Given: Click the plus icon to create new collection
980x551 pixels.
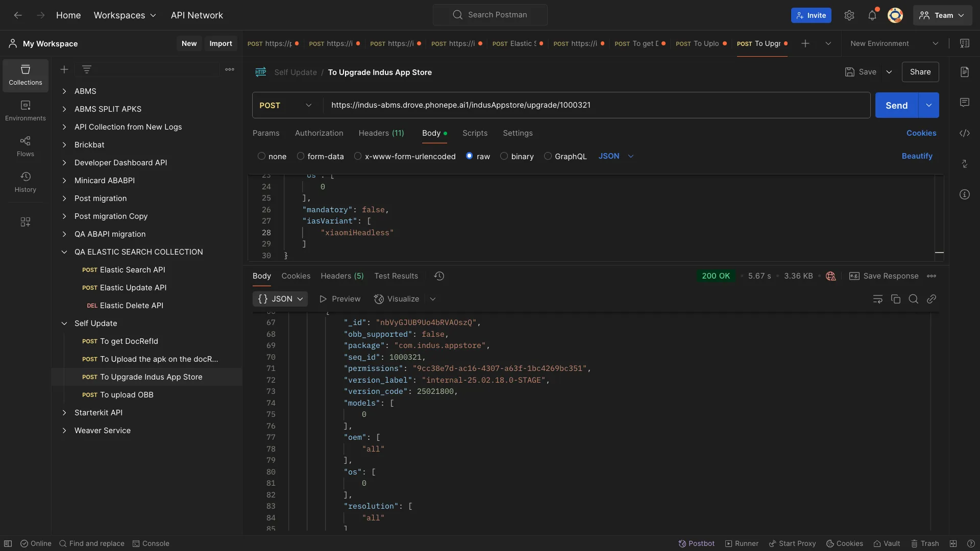Looking at the screenshot, I should pyautogui.click(x=64, y=69).
